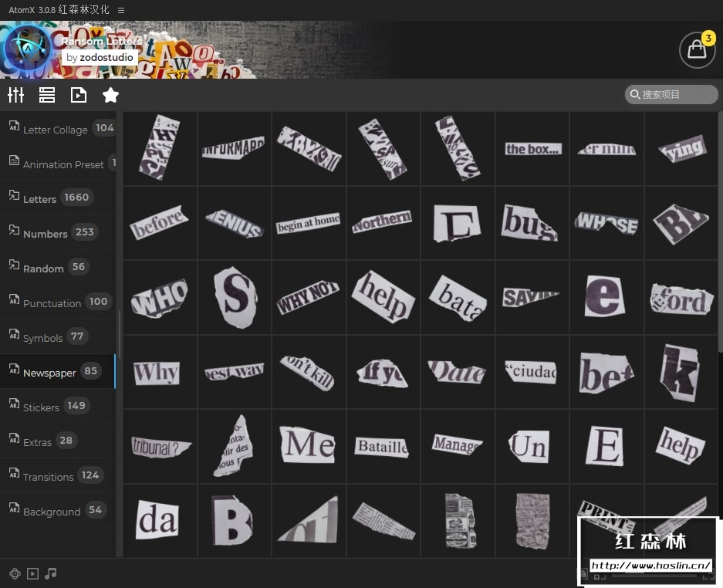723x588 pixels.
Task: Select the lowercase 'e' clipping thumbnail
Action: (606, 297)
